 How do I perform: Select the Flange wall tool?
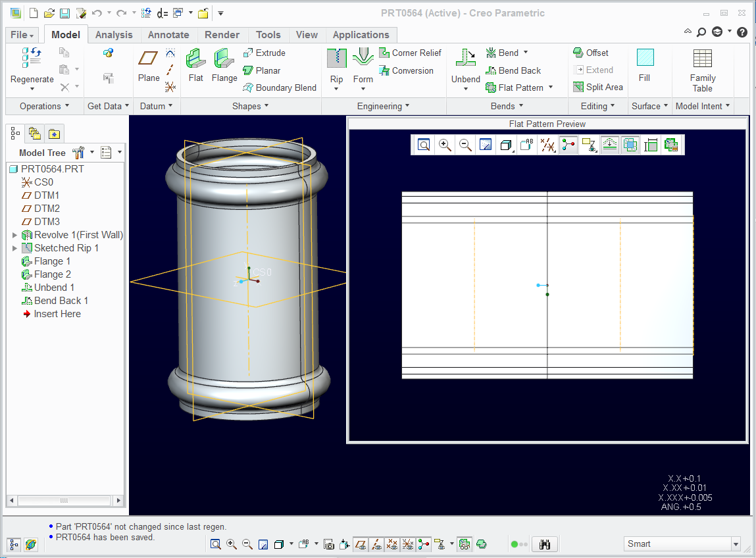pyautogui.click(x=224, y=66)
